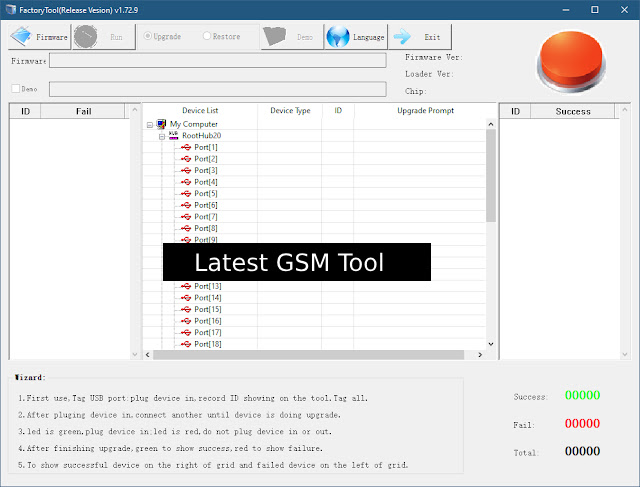This screenshot has height=487, width=640.
Task: Click the FactoryTool title bar icon
Action: (x=11, y=9)
